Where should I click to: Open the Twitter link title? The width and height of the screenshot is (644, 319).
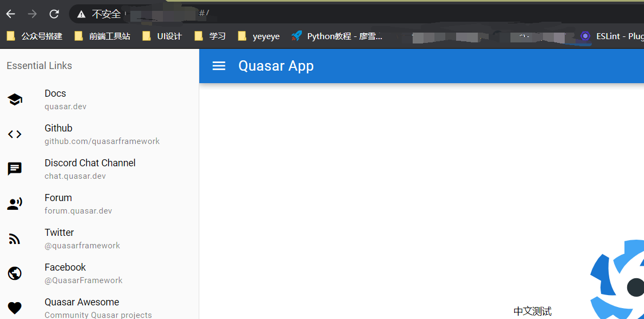pyautogui.click(x=59, y=232)
